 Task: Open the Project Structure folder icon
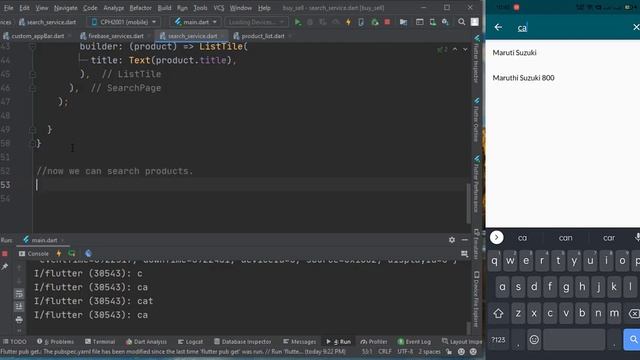(403, 22)
